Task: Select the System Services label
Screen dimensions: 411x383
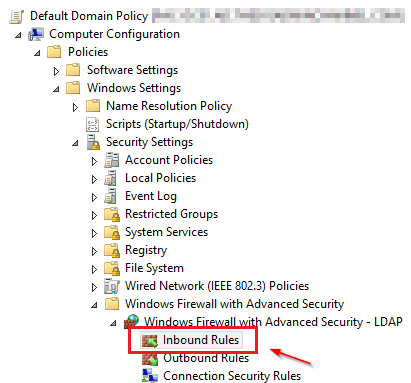Action: tap(166, 232)
